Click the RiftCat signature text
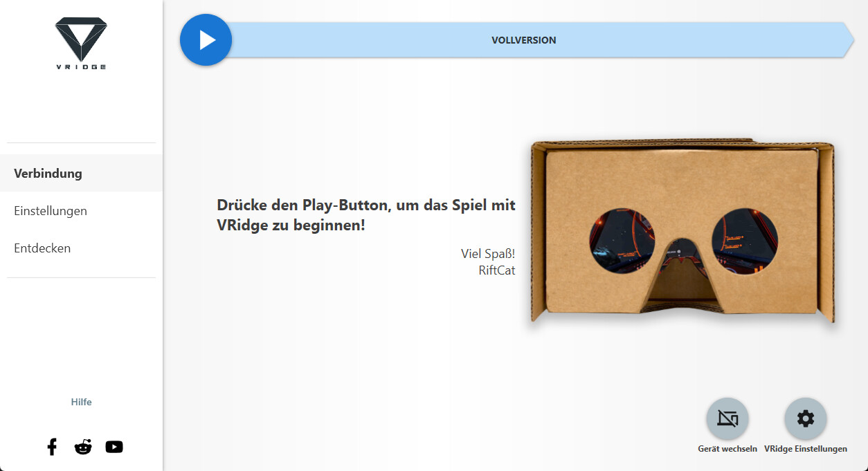 click(x=497, y=270)
